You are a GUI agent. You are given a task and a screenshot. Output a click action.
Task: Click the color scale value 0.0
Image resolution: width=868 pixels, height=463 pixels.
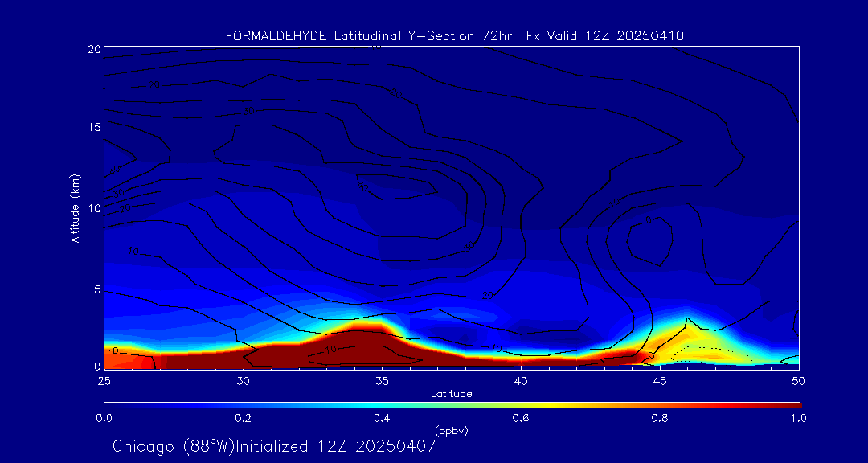tap(104, 418)
